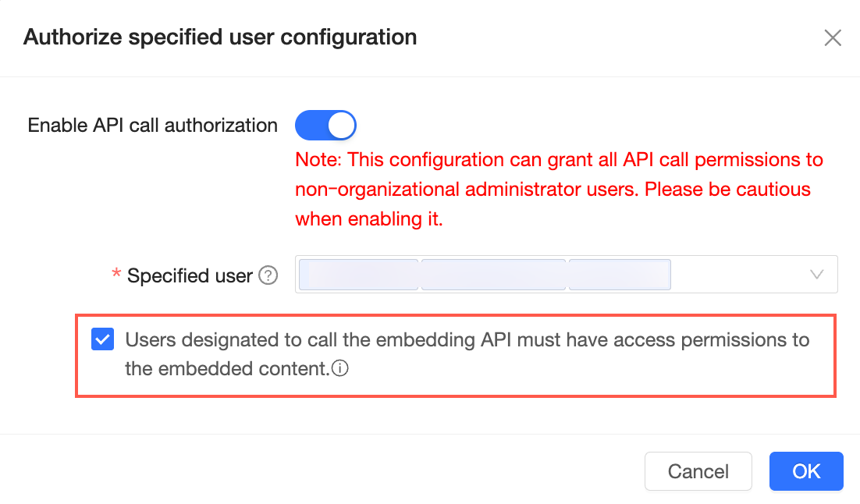Click the red required asterisk before Specified user
Viewport: 860px width, 504px height.
point(117,275)
